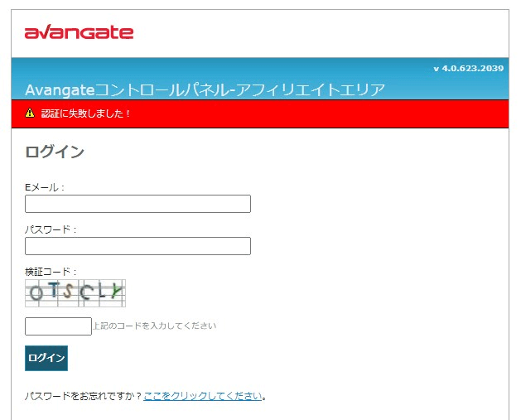Focus the Eメール input field
521x420 pixels.
[137, 204]
